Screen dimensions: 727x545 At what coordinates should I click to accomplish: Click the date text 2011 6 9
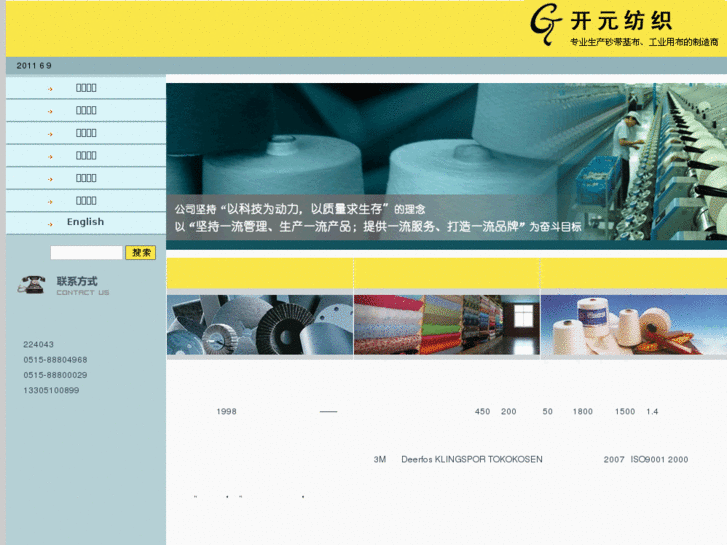tap(34, 66)
